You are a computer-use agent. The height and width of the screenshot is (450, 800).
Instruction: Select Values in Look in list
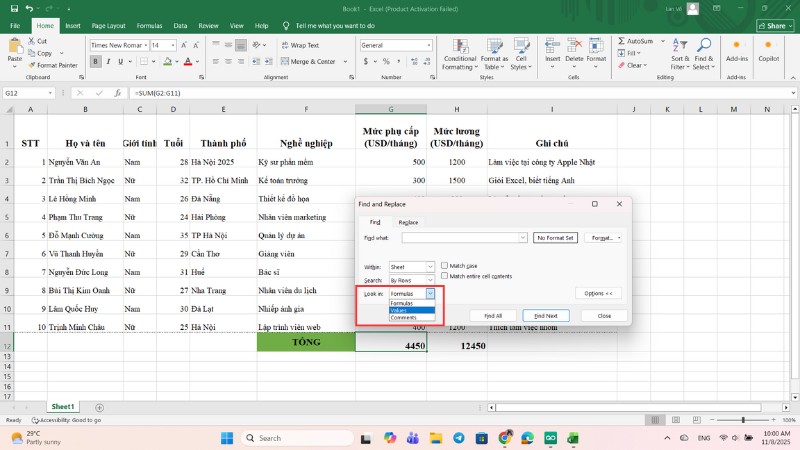[400, 310]
